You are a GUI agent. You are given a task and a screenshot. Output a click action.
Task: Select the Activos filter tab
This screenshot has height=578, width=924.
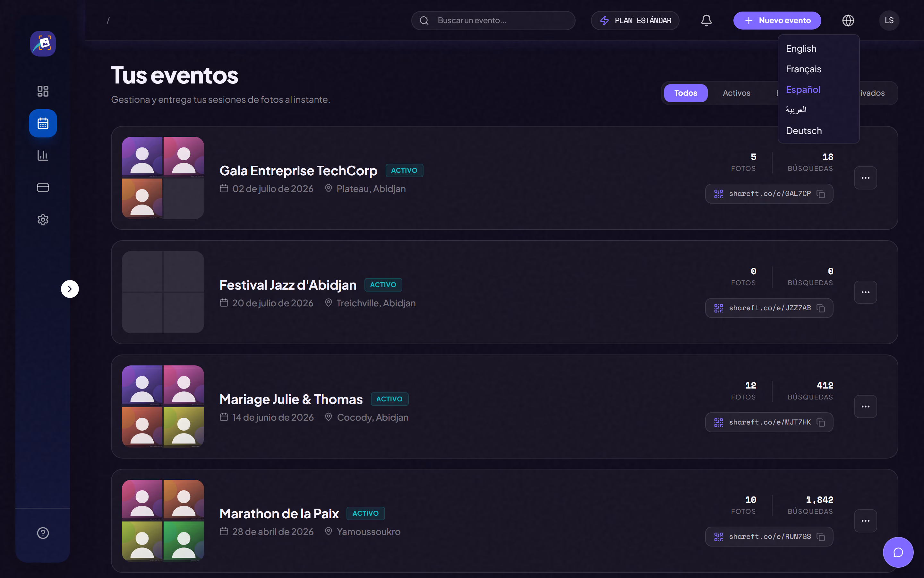736,93
